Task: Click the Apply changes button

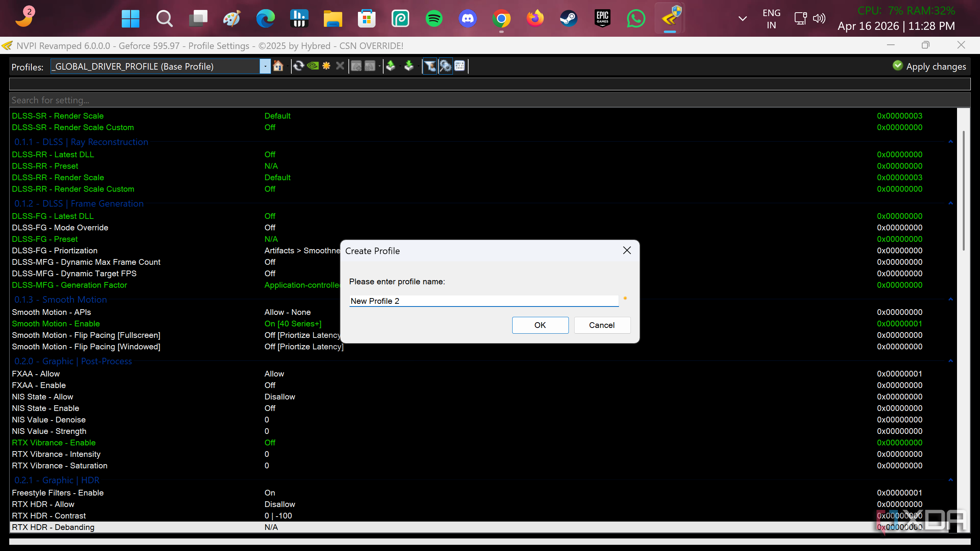Action: tap(929, 66)
